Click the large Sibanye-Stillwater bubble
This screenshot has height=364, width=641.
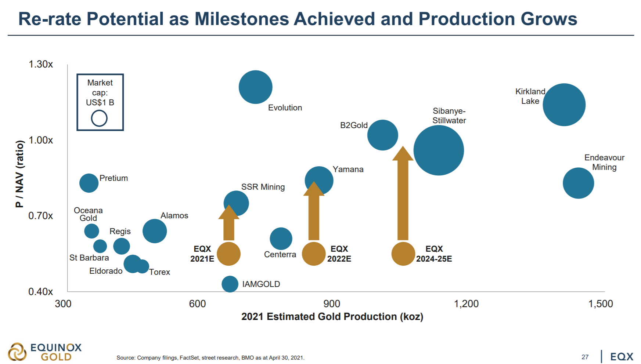(x=439, y=150)
